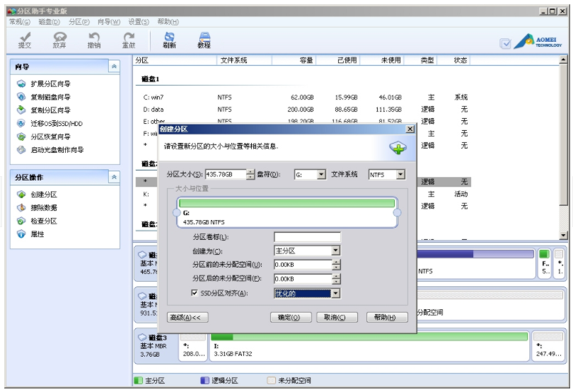The width and height of the screenshot is (573, 392).
Task: Click the 已使用 column header
Action: coord(338,60)
